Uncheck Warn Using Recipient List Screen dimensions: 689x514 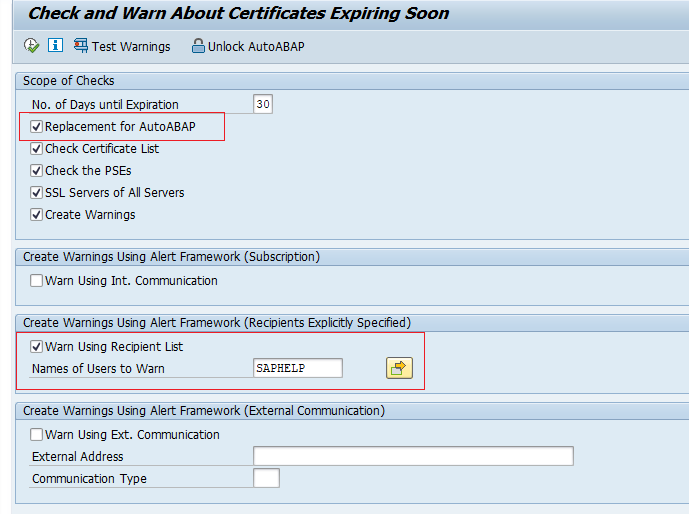pyautogui.click(x=37, y=347)
